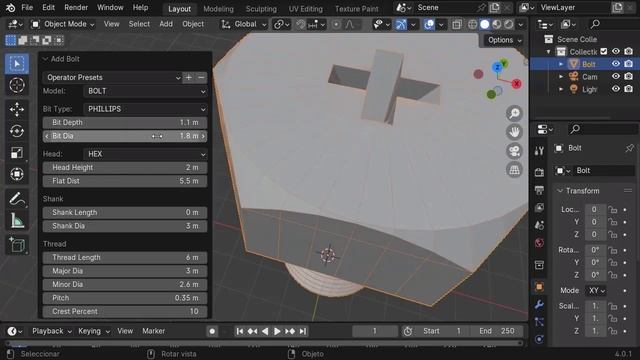Open the Bit Type PHILLIPS dropdown
640x360 pixels.
pos(145,109)
